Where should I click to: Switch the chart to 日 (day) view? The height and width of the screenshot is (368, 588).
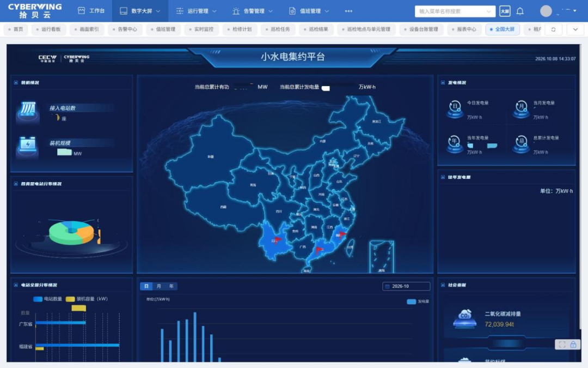(146, 286)
